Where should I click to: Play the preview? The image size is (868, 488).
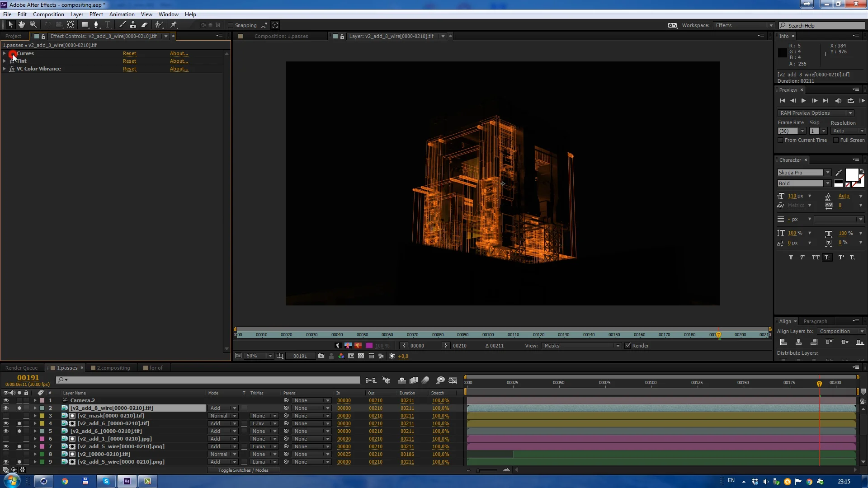tap(803, 101)
